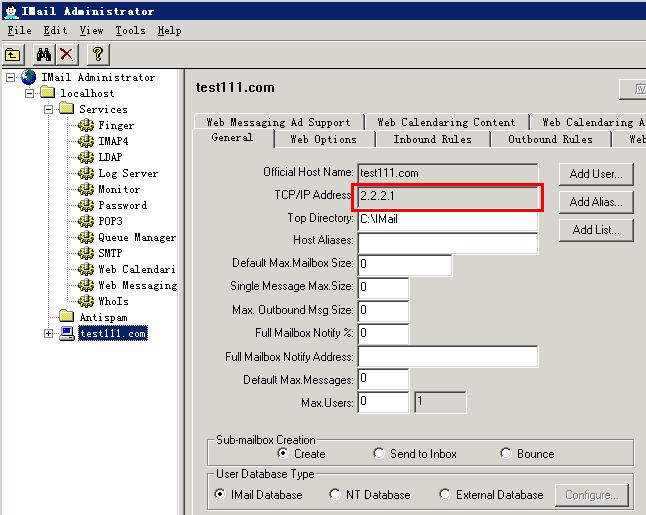Open the Queue Manager service node
The width and height of the screenshot is (646, 515).
tap(136, 238)
